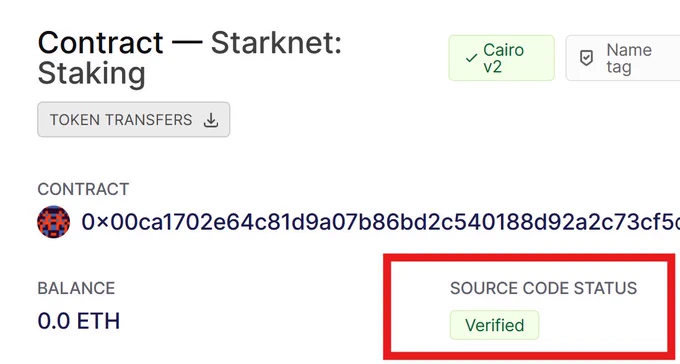Click the BALANCE label
Screen dimensions: 680x364
76,288
